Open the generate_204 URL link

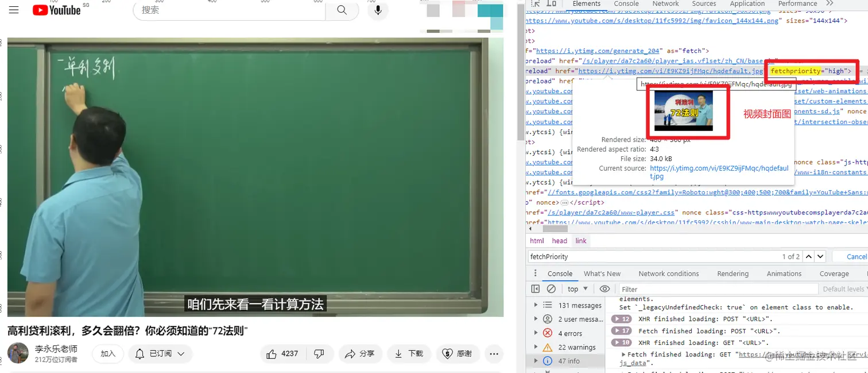point(598,51)
